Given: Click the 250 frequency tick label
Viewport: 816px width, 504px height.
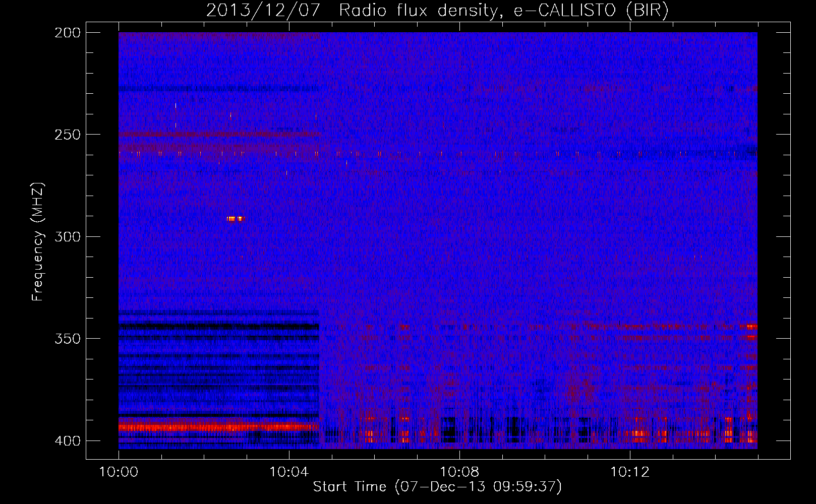Looking at the screenshot, I should pyautogui.click(x=67, y=135).
